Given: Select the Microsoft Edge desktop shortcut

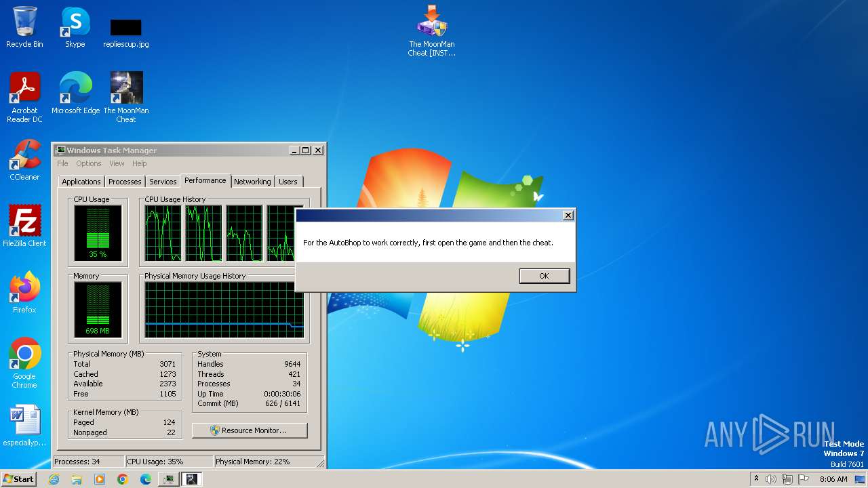Looking at the screenshot, I should coord(75,94).
